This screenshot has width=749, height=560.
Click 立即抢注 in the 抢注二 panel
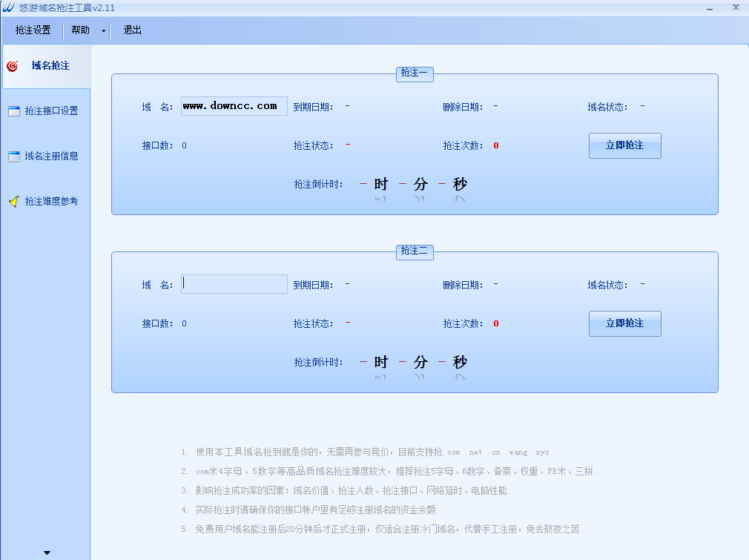click(624, 323)
